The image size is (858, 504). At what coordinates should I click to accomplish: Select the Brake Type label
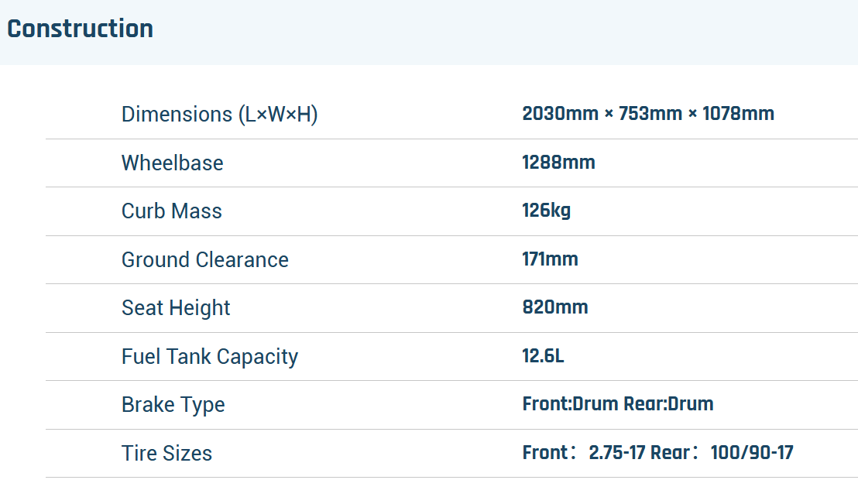[173, 405]
